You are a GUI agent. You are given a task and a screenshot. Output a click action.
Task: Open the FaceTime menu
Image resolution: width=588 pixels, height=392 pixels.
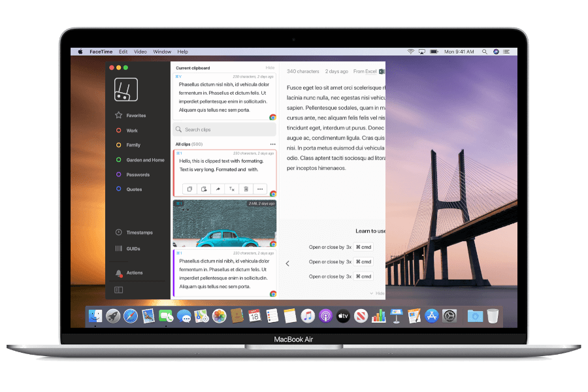[x=101, y=52]
